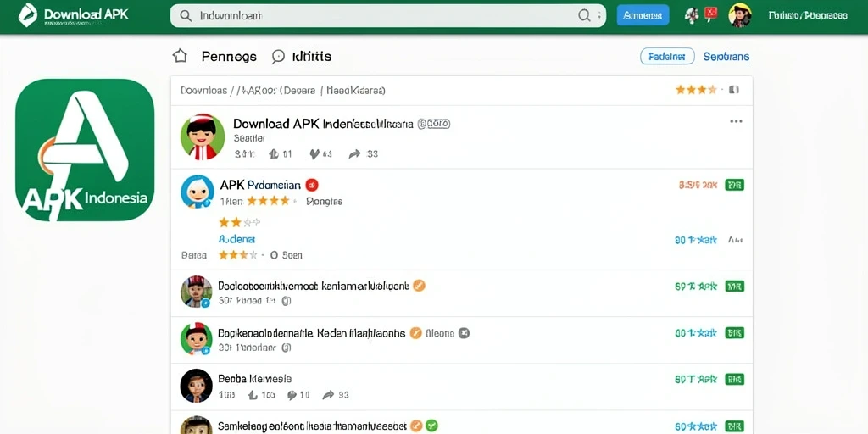868x434 pixels.
Task: Click green check badge after Semkelengy title
Action: [x=431, y=426]
